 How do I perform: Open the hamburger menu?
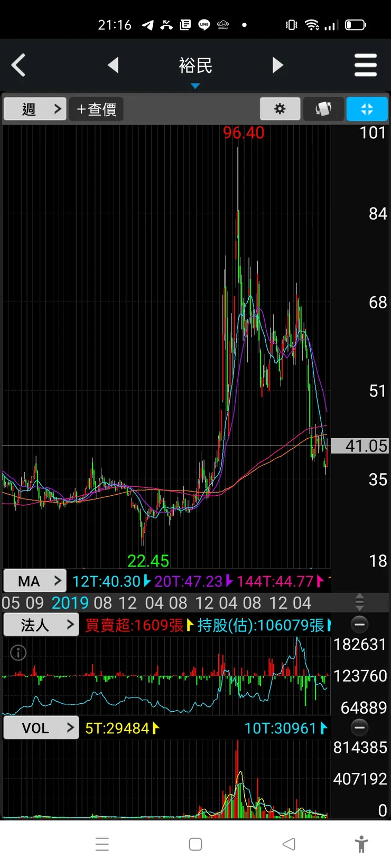366,65
